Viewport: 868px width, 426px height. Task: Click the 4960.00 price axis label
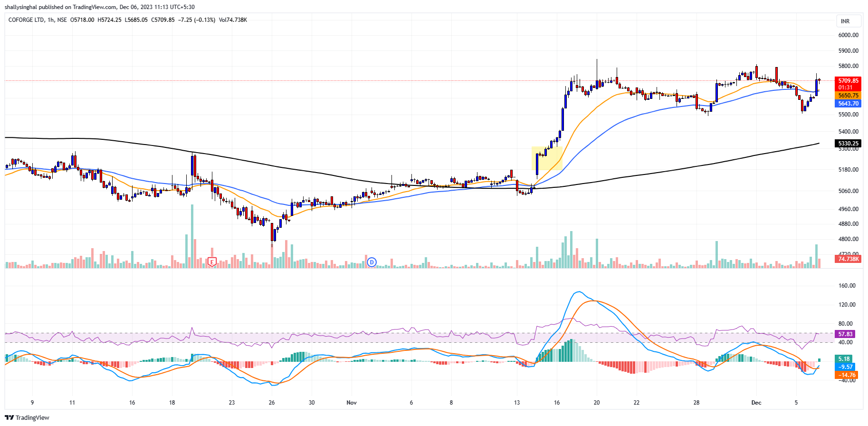pyautogui.click(x=849, y=209)
